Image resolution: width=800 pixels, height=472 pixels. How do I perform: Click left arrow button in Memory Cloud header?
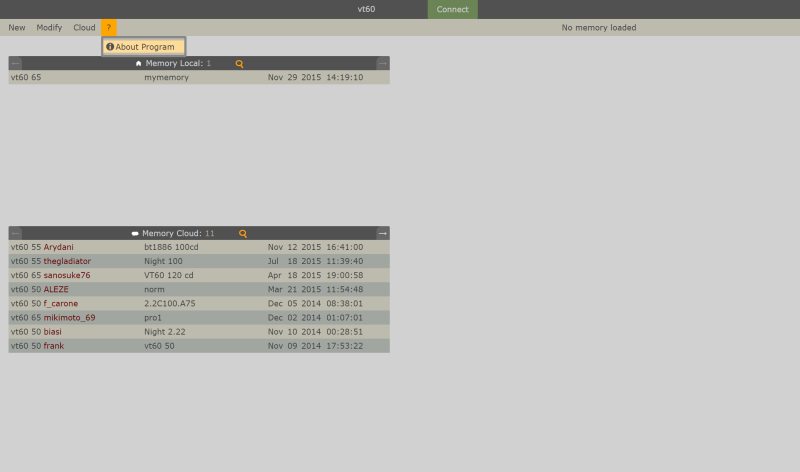(15, 234)
